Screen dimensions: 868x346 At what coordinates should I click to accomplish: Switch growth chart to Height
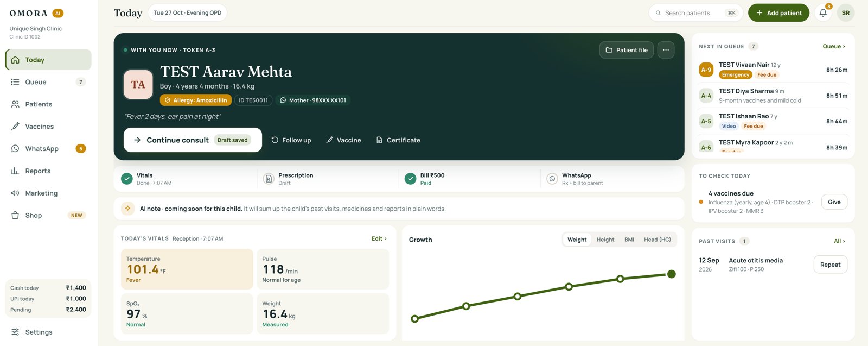[x=605, y=240]
